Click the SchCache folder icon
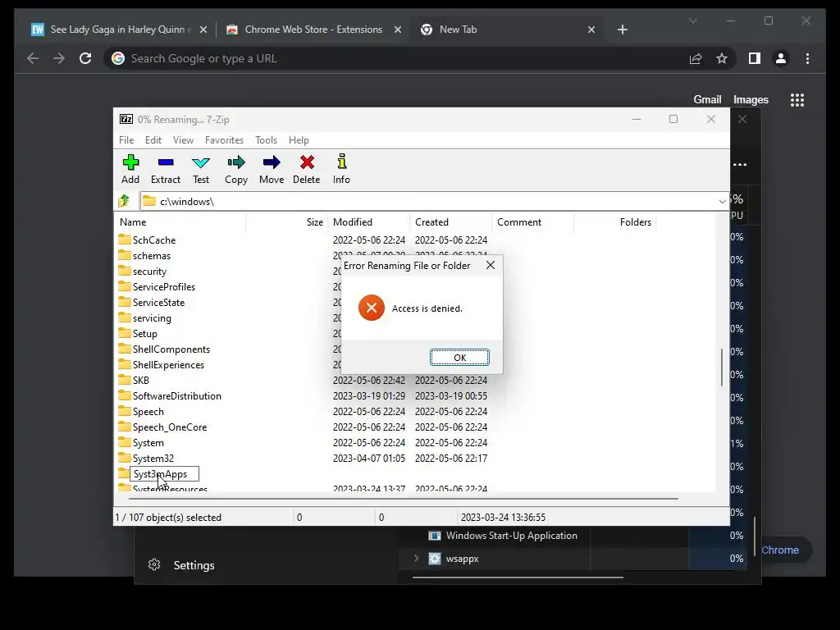This screenshot has width=840, height=630. point(125,239)
